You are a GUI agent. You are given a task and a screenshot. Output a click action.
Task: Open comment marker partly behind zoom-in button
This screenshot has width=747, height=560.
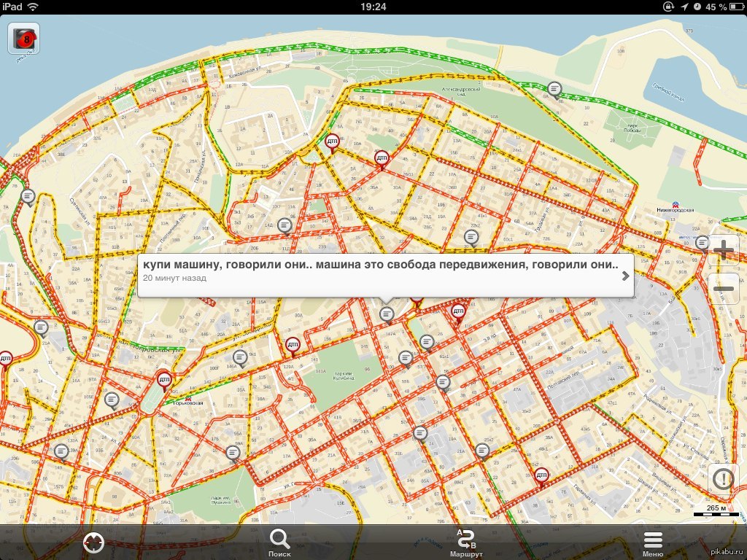coord(703,242)
